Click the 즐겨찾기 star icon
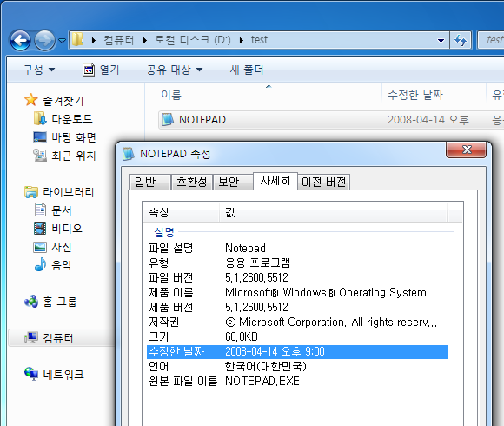The image size is (504, 426). tap(31, 100)
